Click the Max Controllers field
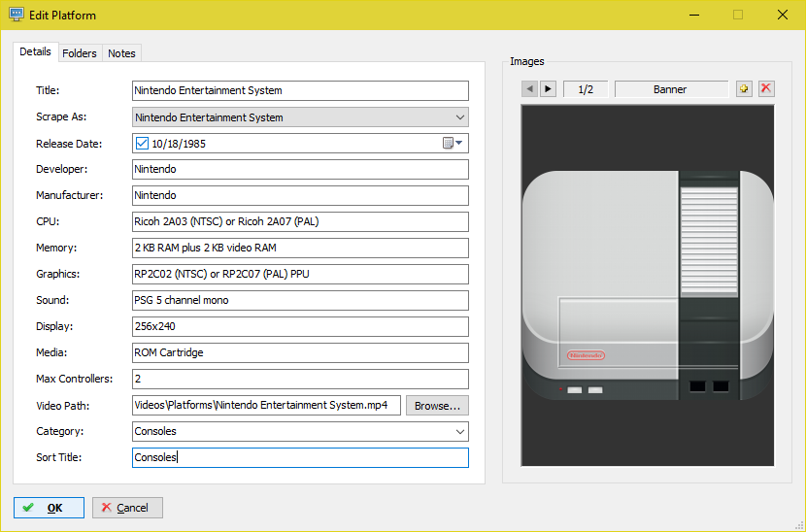This screenshot has width=806, height=532. [300, 379]
